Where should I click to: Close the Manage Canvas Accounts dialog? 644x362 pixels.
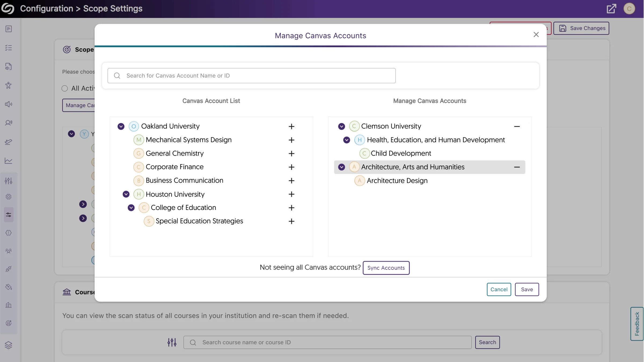(536, 35)
